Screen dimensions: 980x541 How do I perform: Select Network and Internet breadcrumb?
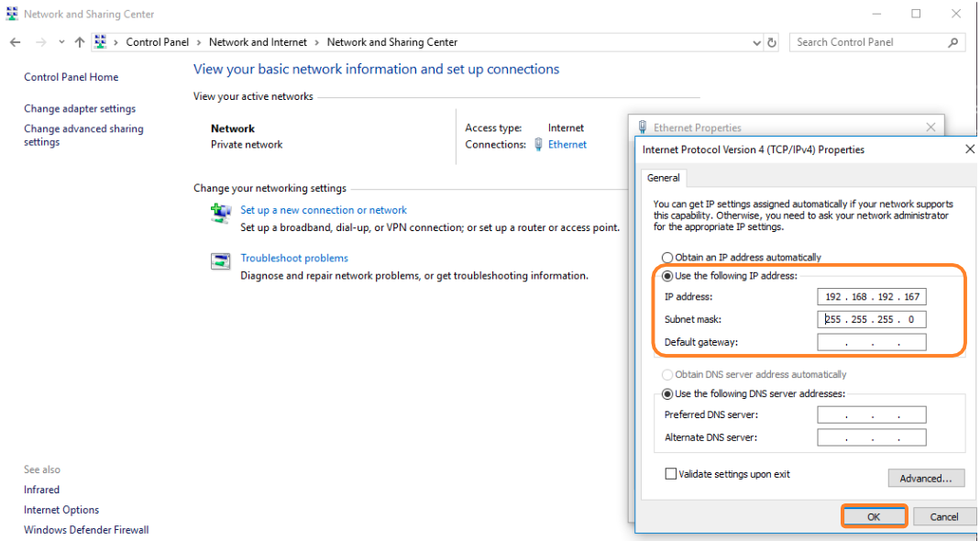coord(259,42)
